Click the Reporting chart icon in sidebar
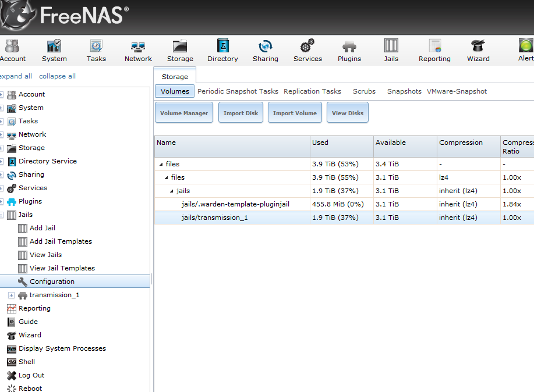Image resolution: width=534 pixels, height=392 pixels. [12, 309]
